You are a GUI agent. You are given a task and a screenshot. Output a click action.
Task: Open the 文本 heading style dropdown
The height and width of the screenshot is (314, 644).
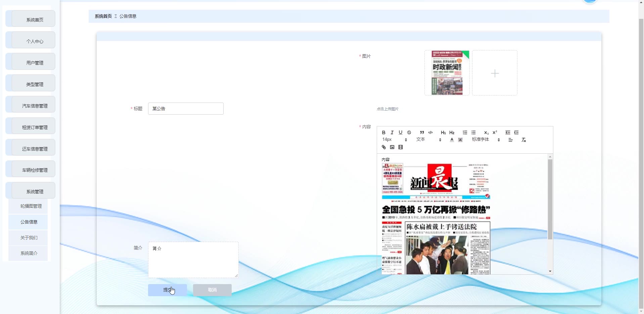[x=429, y=140]
